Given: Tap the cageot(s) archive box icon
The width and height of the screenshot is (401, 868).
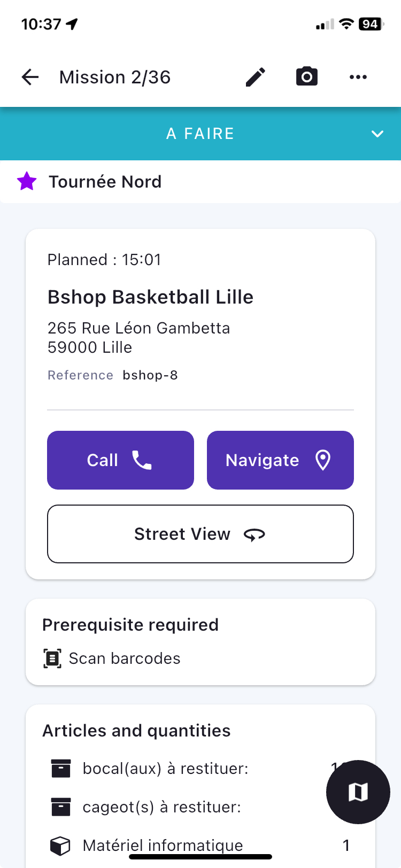Looking at the screenshot, I should click(x=60, y=807).
